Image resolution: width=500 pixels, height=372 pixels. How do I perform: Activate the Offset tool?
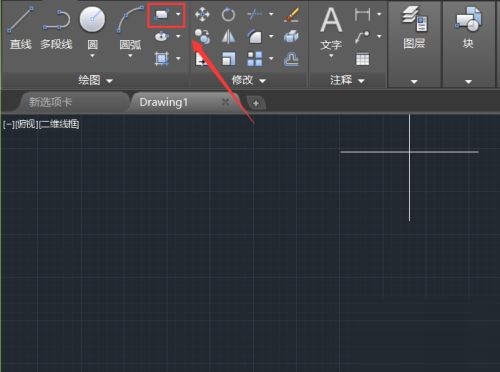coord(291,59)
